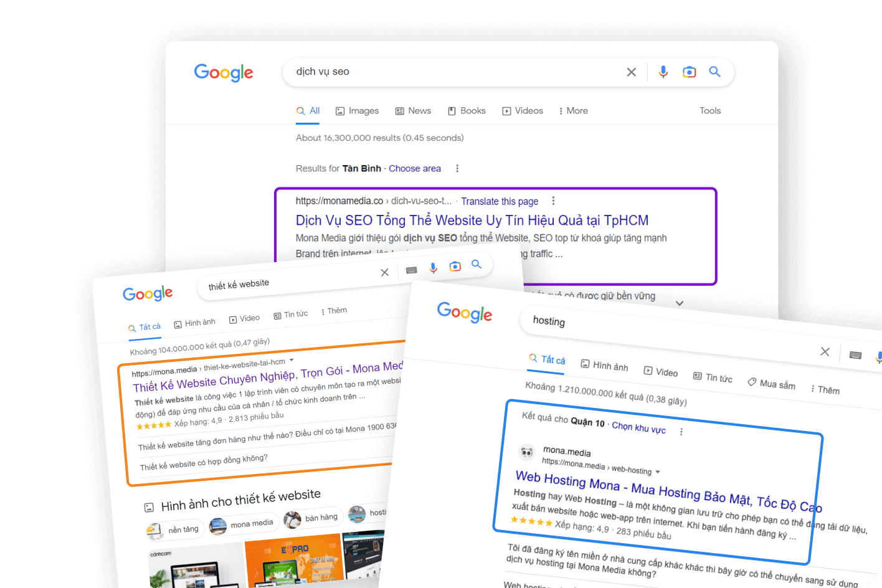The image size is (882, 588).
Task: Click Google logo in 'thiết kế website' window
Action: pyautogui.click(x=148, y=293)
